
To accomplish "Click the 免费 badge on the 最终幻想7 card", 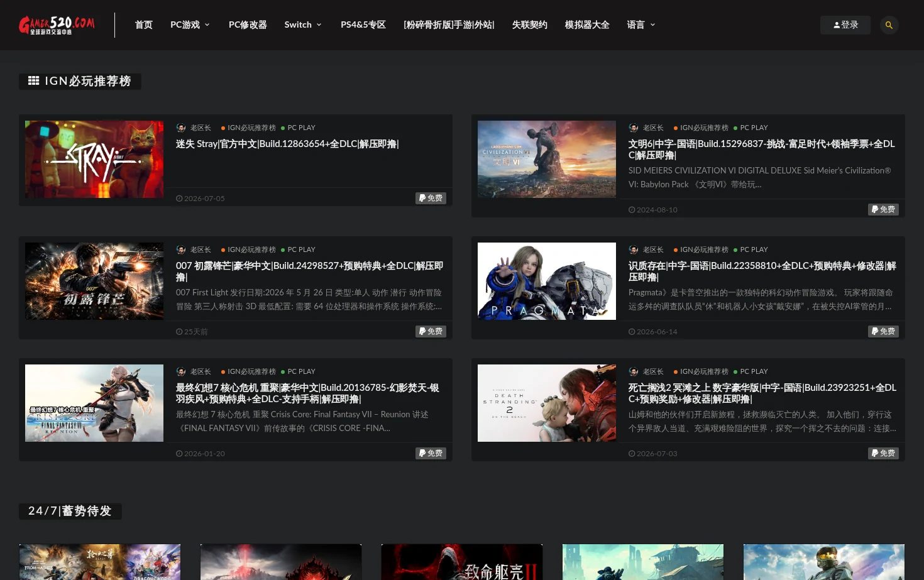I will point(431,453).
